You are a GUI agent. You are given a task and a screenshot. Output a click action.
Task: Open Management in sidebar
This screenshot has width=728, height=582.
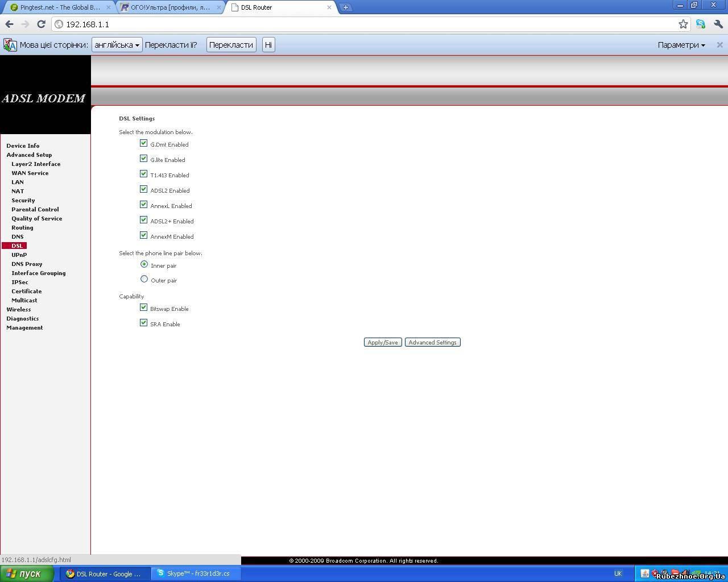tap(24, 327)
